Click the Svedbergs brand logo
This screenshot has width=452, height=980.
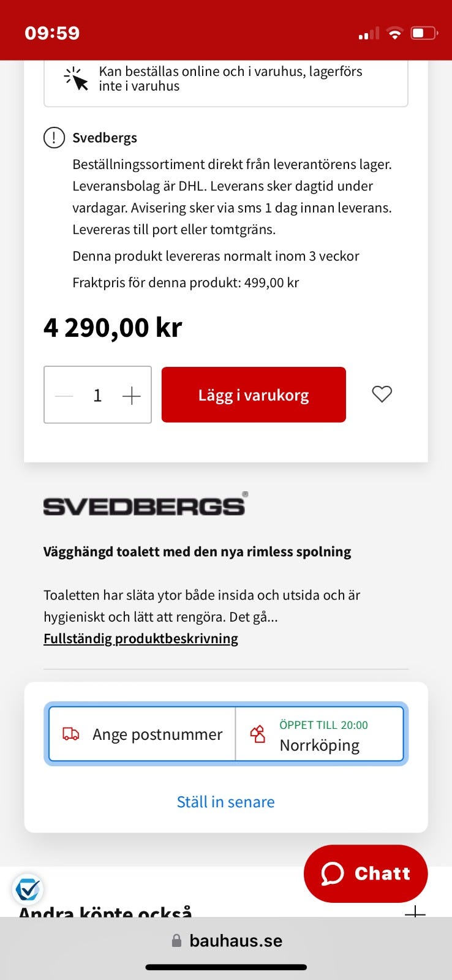coord(145,504)
